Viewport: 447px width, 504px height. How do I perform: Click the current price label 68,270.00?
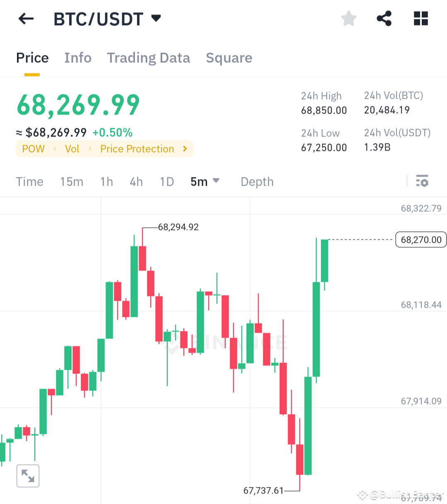421,240
